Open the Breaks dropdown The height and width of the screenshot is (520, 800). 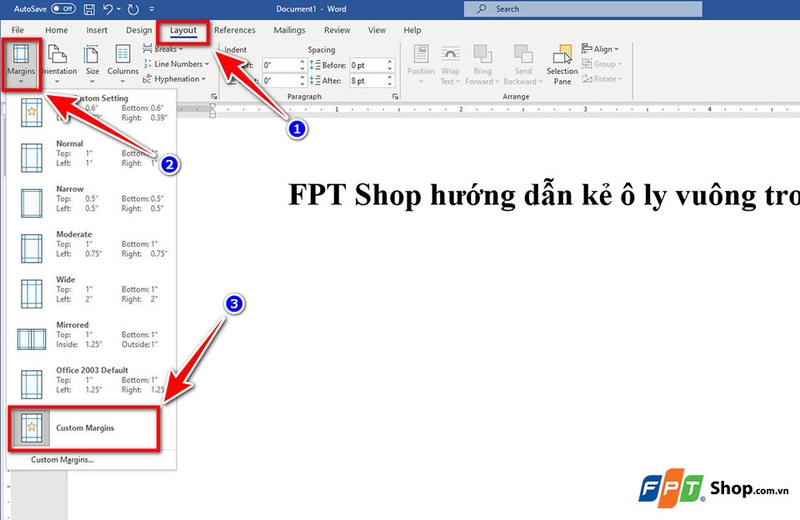(x=163, y=49)
